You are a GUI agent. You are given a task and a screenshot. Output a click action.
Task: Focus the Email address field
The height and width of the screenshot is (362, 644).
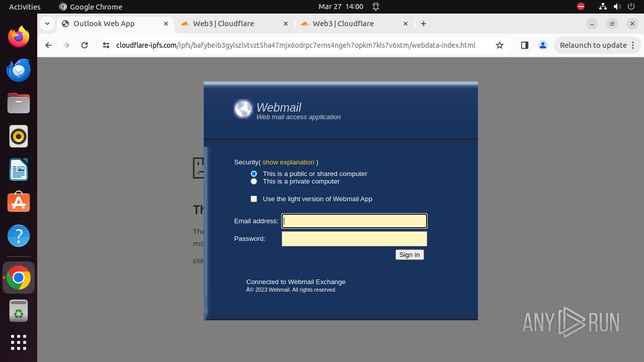354,221
